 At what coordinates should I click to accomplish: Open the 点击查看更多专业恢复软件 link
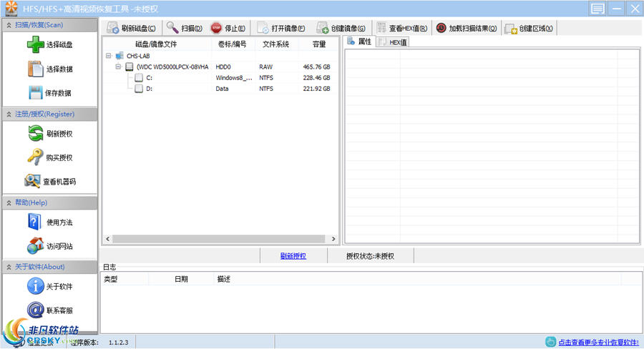(x=598, y=342)
